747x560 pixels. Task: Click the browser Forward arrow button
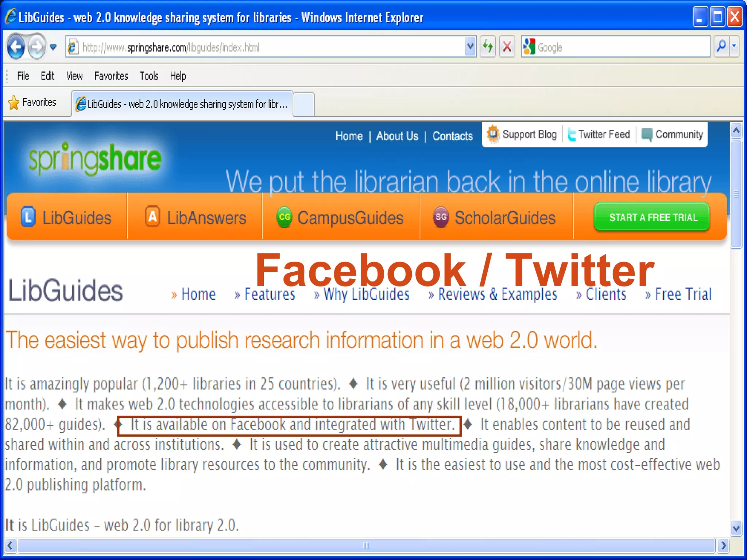tap(37, 47)
